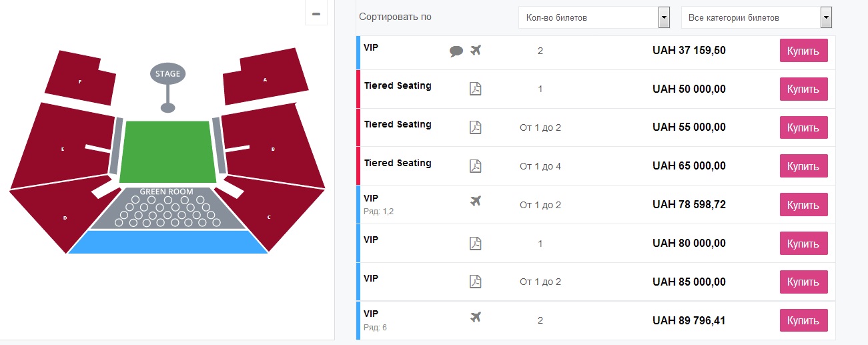Select the blue VIP section on map
The width and height of the screenshot is (868, 345).
(168, 242)
